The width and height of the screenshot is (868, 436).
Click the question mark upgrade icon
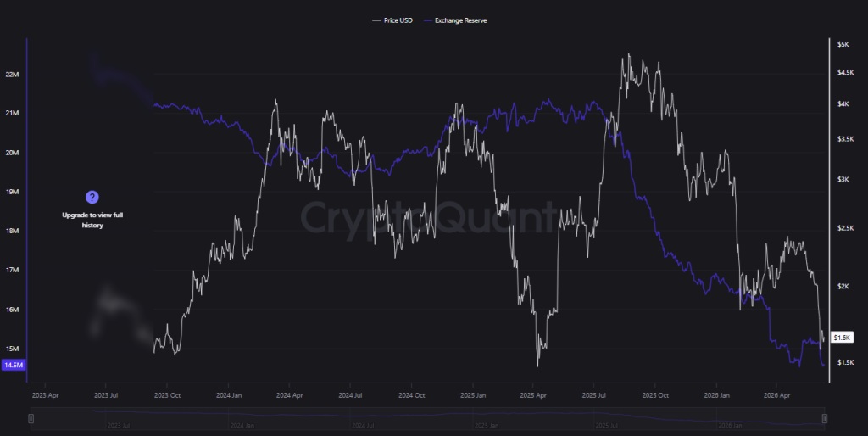pos(92,198)
